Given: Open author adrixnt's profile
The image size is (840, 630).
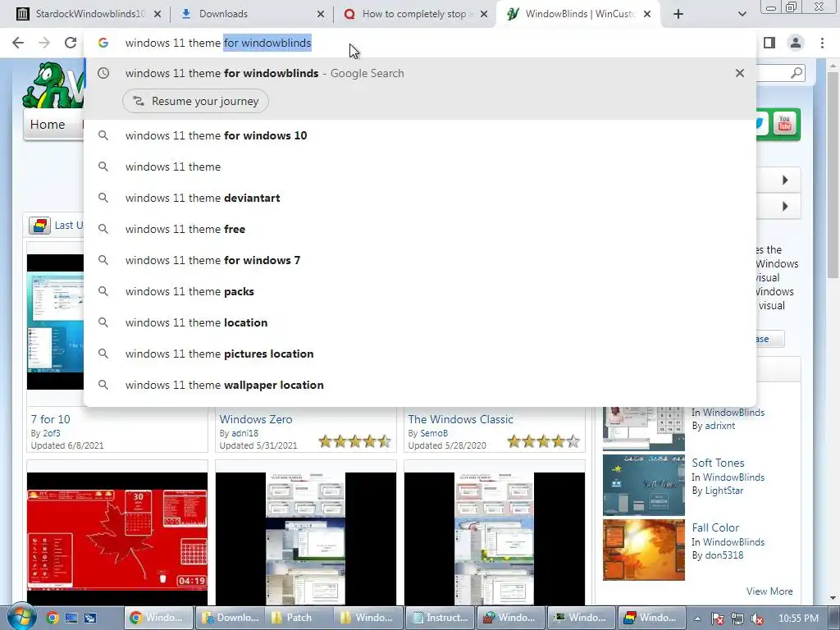Looking at the screenshot, I should coord(719,426).
